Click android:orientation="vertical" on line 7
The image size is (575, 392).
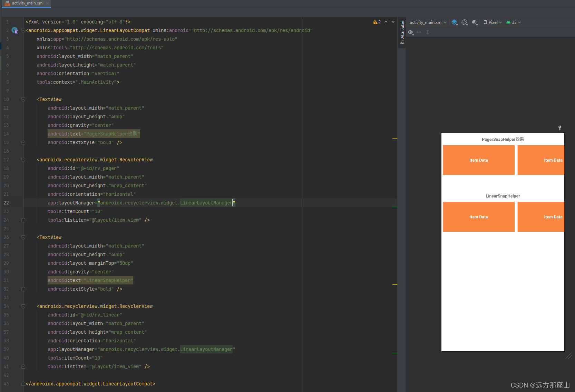[78, 73]
